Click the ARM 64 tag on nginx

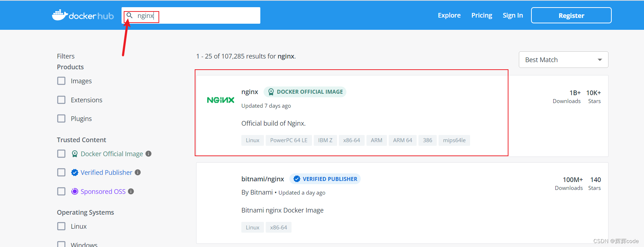(402, 140)
